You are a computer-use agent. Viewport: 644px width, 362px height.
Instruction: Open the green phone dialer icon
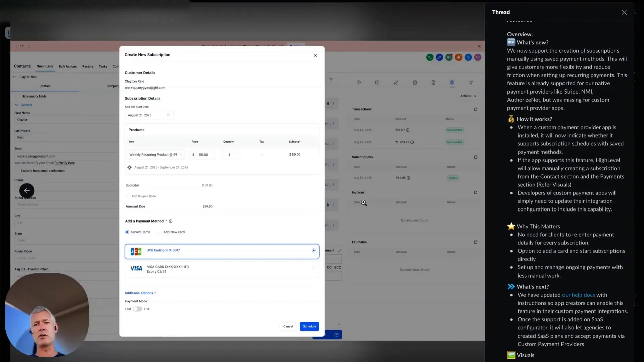coord(430,57)
